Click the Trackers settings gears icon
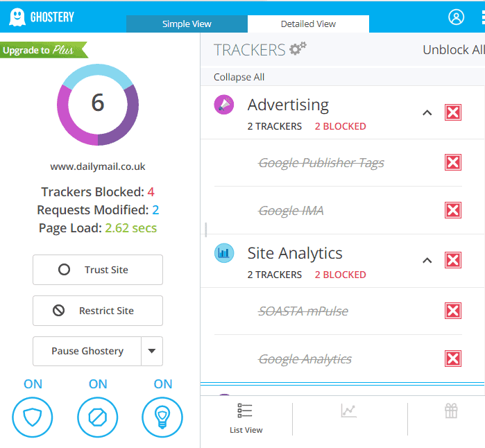Screen dimensions: 485x448 [x=298, y=49]
